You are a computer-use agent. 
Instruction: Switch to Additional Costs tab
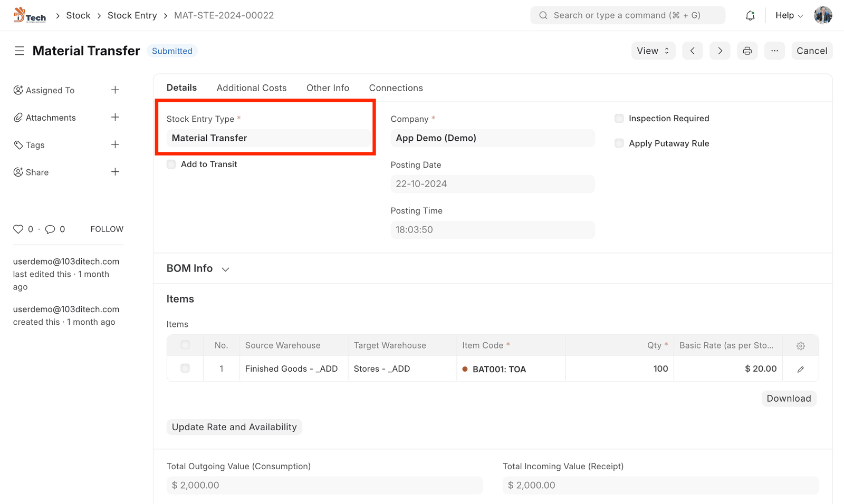click(252, 88)
